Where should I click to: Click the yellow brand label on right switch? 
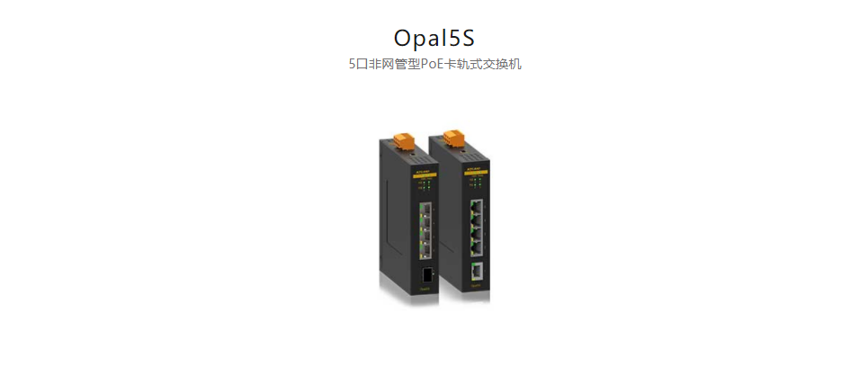[476, 172]
